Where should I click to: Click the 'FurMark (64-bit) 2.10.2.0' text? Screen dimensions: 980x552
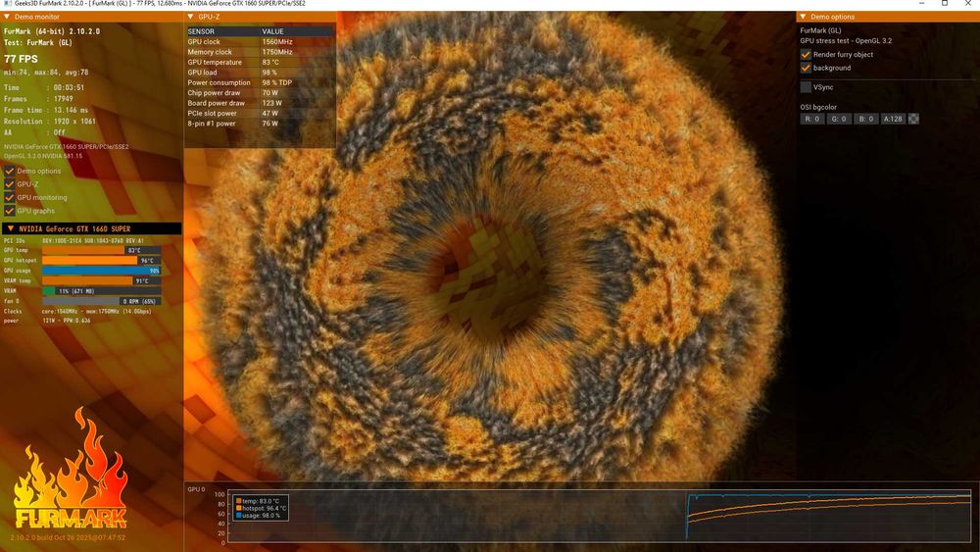(x=52, y=31)
